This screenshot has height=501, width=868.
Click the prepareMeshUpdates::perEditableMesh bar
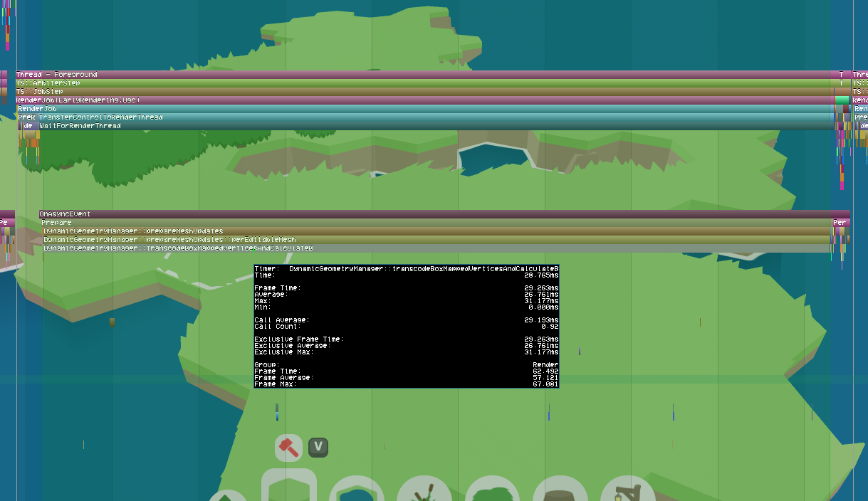436,240
